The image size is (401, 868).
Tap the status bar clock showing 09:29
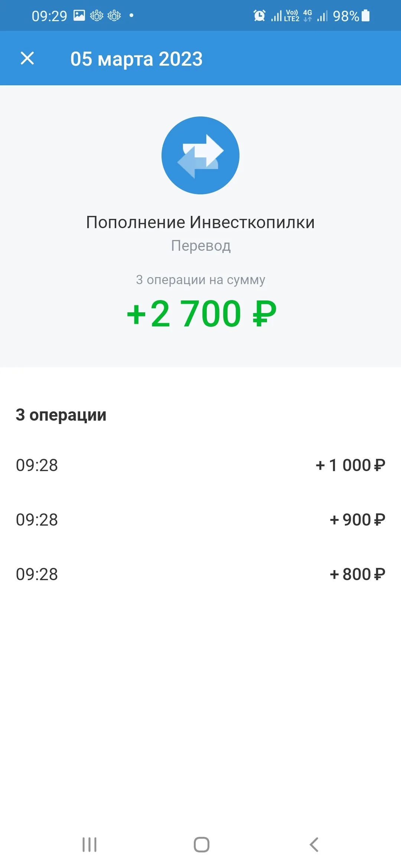49,16
